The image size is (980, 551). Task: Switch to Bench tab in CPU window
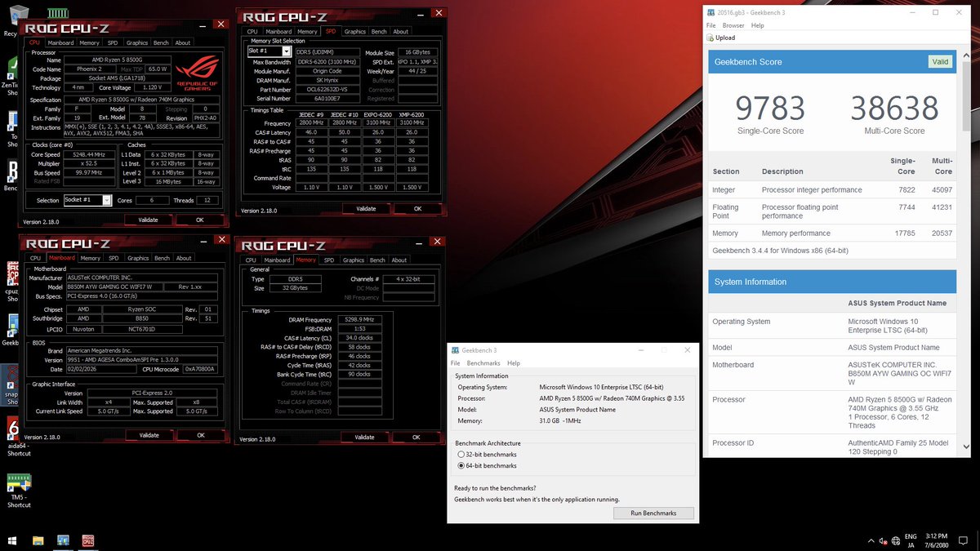(162, 42)
